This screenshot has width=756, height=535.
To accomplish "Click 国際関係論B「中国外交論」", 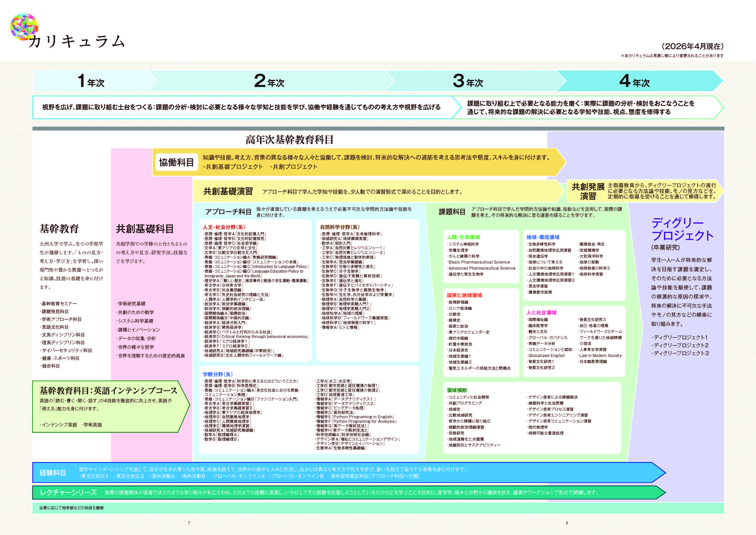I will coord(227,318).
